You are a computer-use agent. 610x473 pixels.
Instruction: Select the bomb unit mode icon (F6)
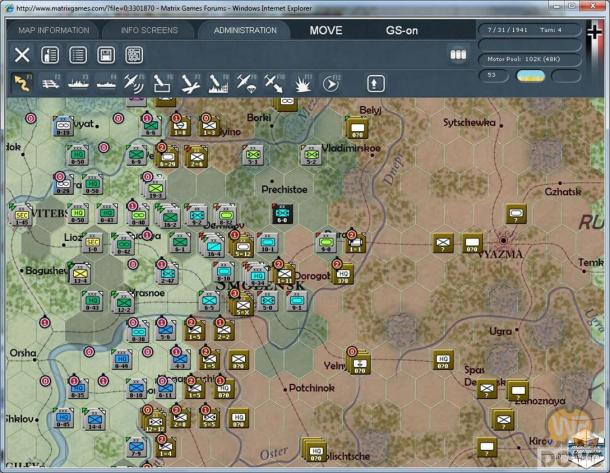[x=162, y=83]
